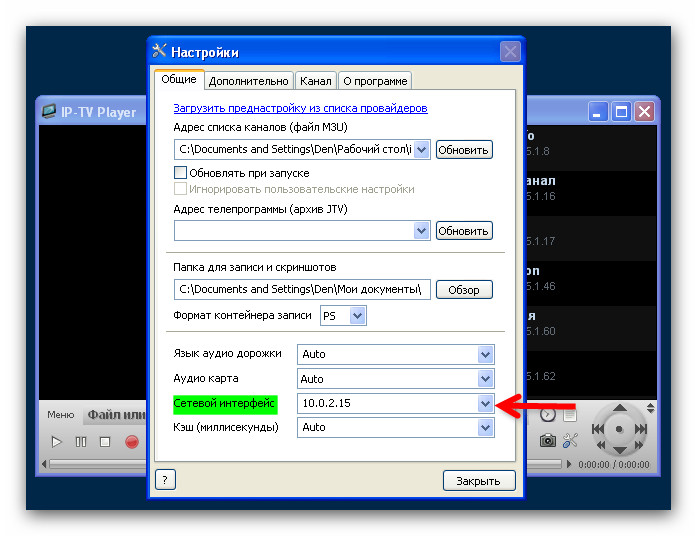Open the Аудио карта dropdown
Viewport: 697px width, 536px height.
485,379
